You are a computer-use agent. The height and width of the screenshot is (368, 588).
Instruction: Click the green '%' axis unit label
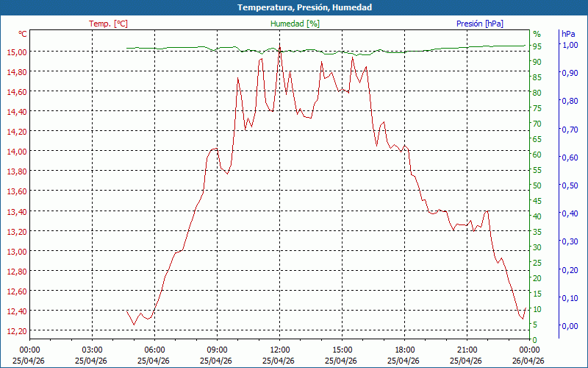[537, 34]
